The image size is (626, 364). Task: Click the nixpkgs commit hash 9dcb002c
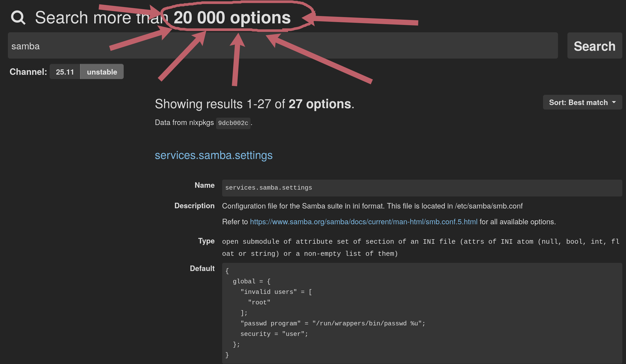click(233, 123)
